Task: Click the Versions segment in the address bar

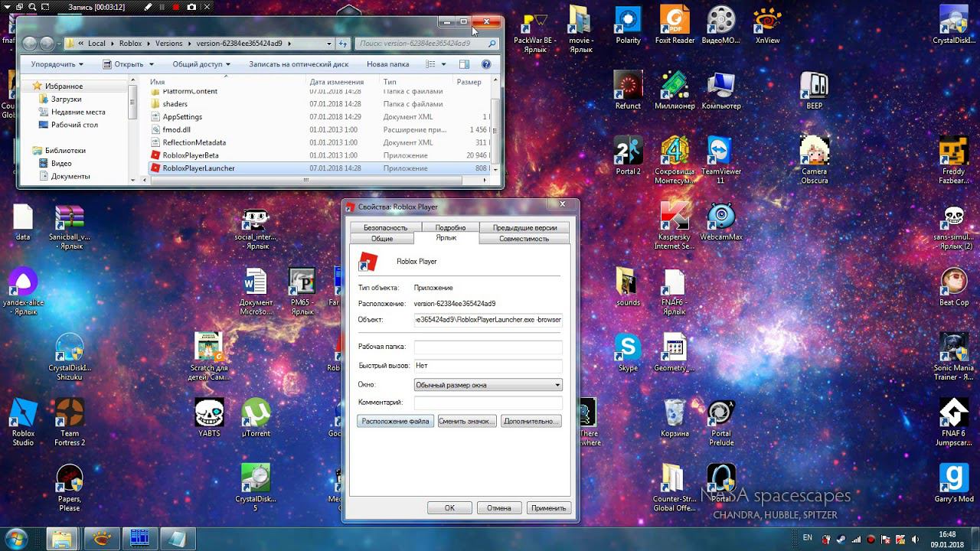Action: pos(169,44)
